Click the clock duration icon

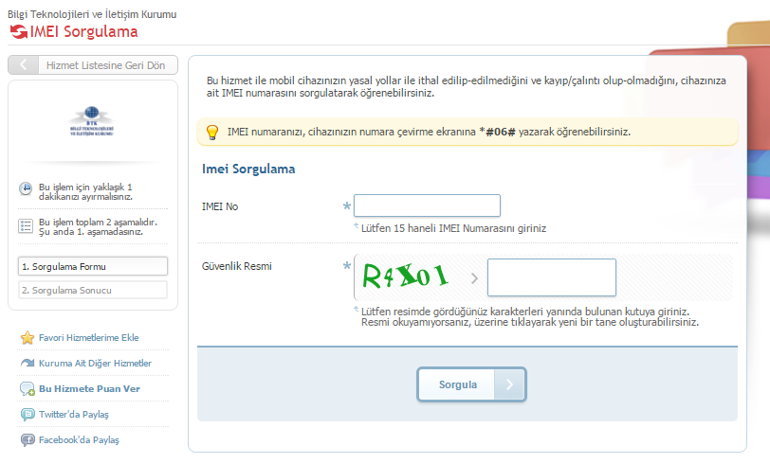point(26,190)
